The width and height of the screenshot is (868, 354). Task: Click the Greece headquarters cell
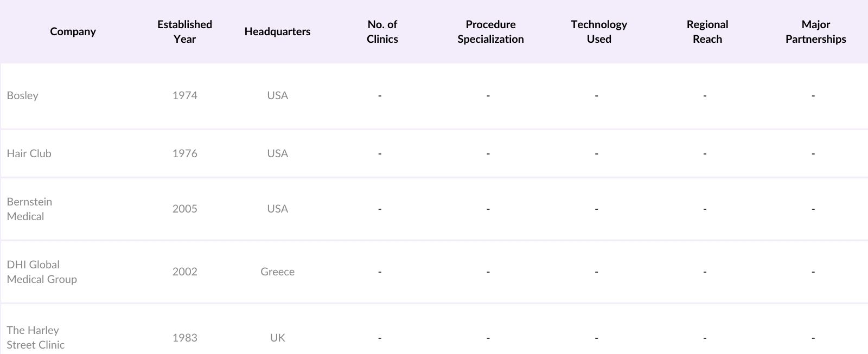pos(277,272)
